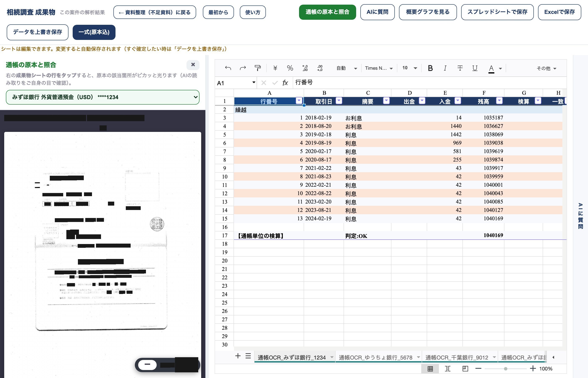The width and height of the screenshot is (588, 378).
Task: Toggle bold formatting
Action: point(430,68)
